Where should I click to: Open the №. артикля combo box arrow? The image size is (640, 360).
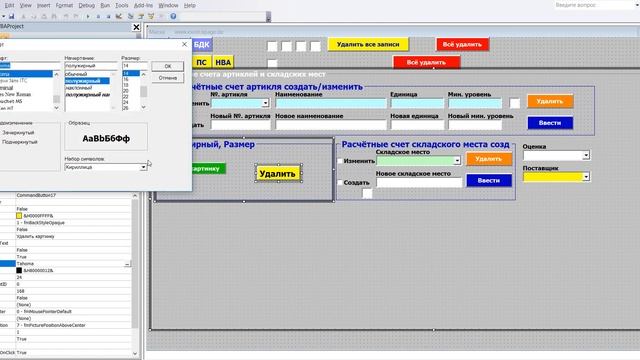(265, 103)
